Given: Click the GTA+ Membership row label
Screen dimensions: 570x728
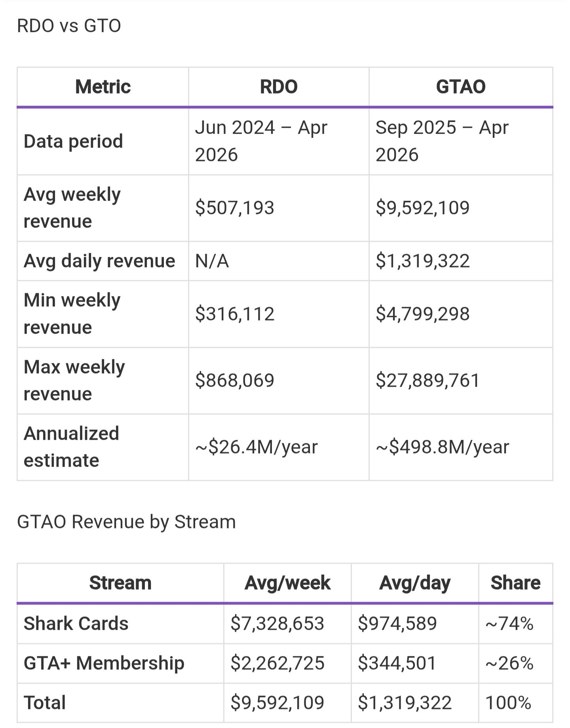Looking at the screenshot, I should 104,663.
